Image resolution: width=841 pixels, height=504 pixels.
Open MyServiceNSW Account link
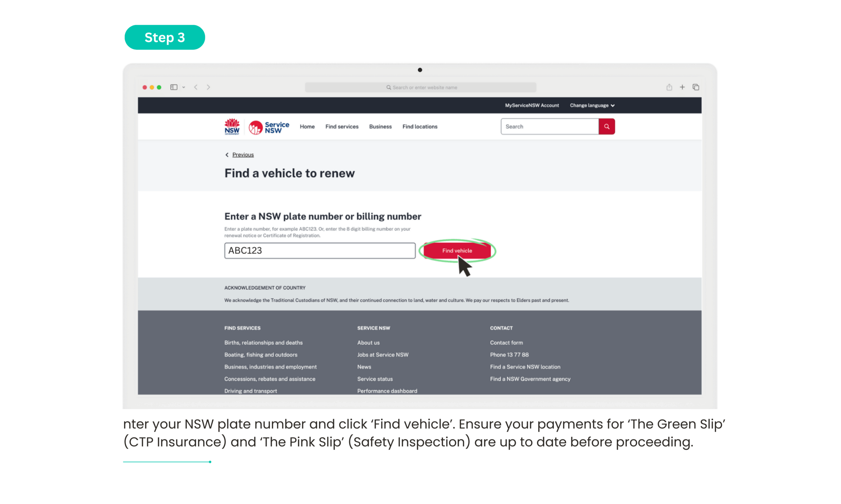[x=532, y=105]
